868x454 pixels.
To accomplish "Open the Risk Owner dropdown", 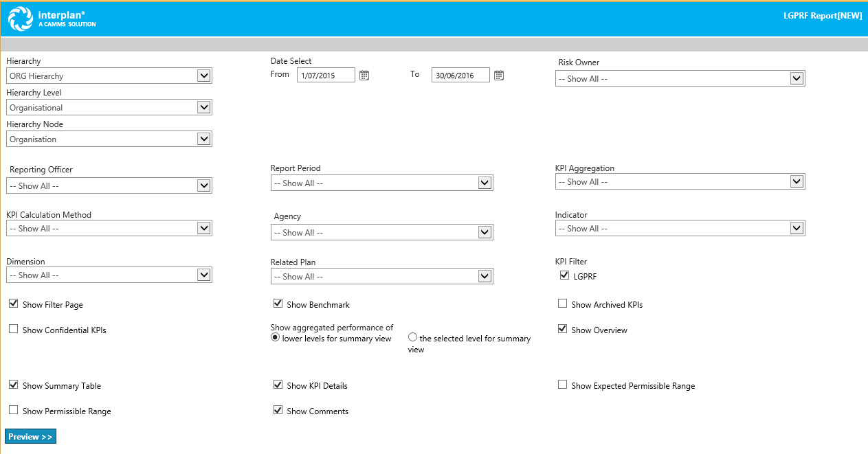I will [x=680, y=78].
